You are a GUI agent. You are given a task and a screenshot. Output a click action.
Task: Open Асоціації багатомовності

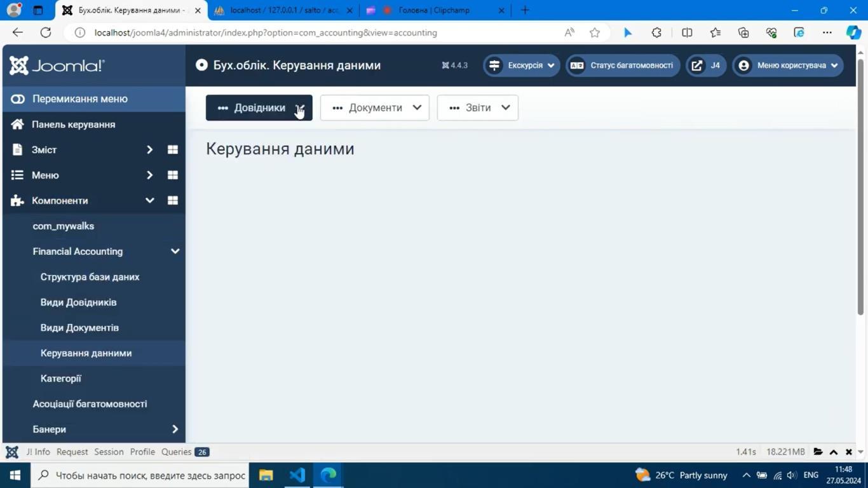tap(90, 404)
